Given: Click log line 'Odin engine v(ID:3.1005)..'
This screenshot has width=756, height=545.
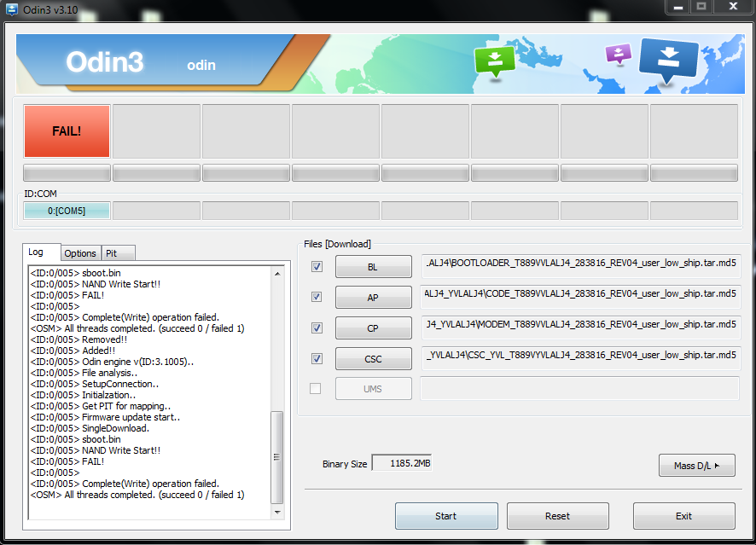Looking at the screenshot, I should point(112,362).
